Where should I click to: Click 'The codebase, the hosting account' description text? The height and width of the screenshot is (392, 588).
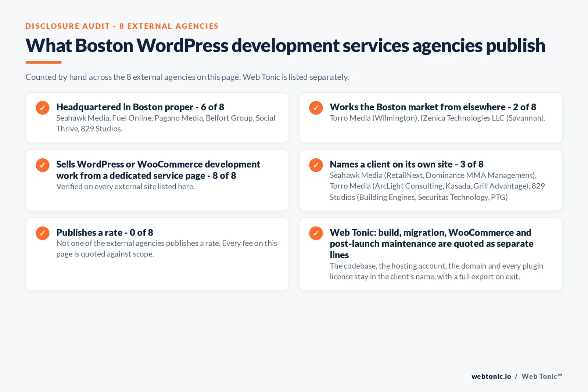436,271
